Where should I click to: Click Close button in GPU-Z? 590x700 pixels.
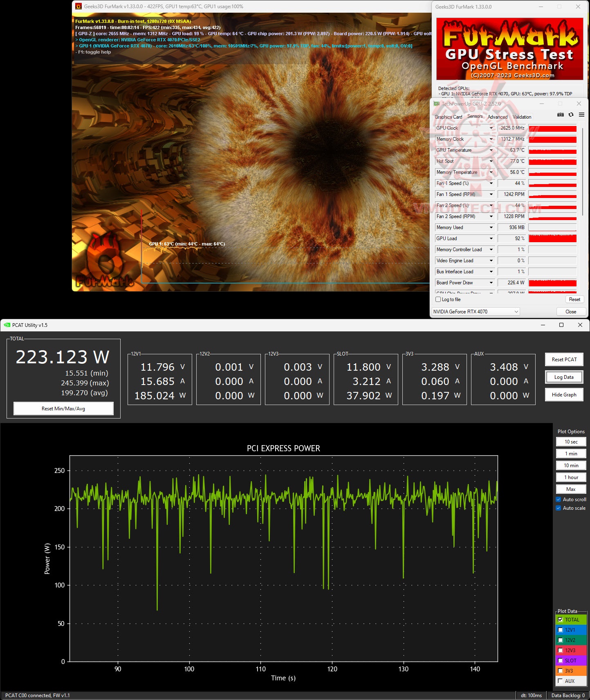pos(571,312)
